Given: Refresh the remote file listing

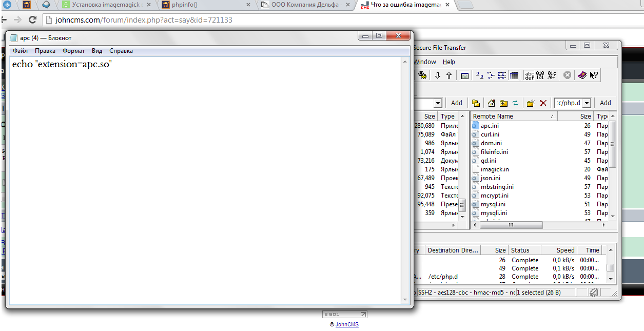Looking at the screenshot, I should (x=515, y=103).
